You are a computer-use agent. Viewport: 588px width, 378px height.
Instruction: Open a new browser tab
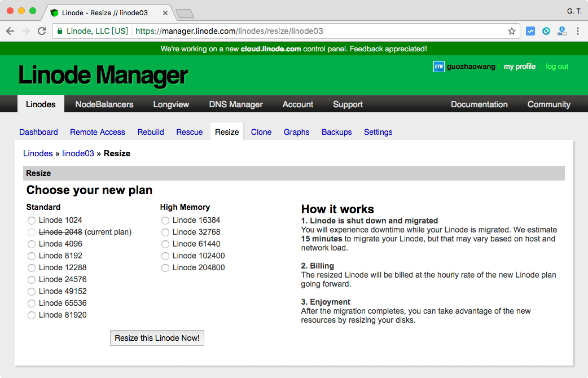tap(185, 13)
